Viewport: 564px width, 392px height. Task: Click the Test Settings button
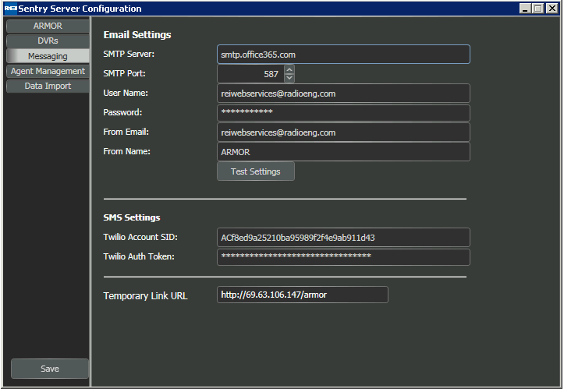256,171
